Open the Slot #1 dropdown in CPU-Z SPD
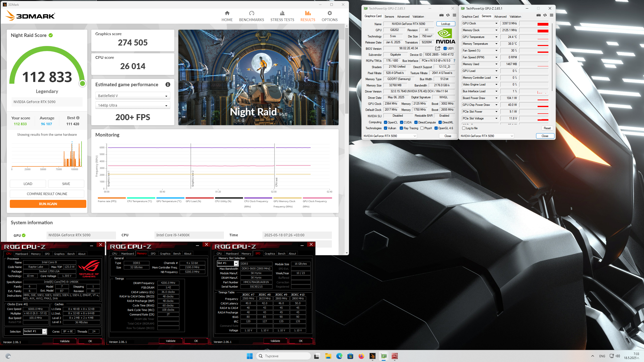This screenshot has width=644, height=362. coord(227,263)
